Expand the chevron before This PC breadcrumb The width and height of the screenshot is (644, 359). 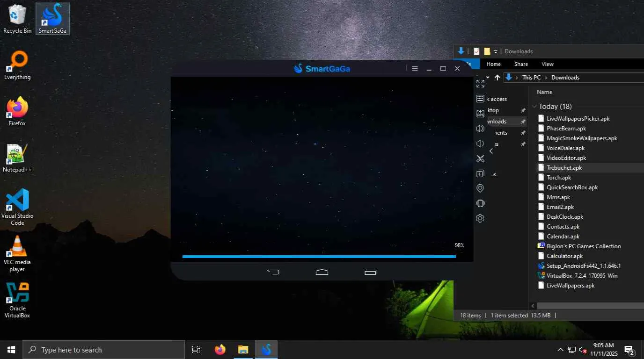pos(517,78)
